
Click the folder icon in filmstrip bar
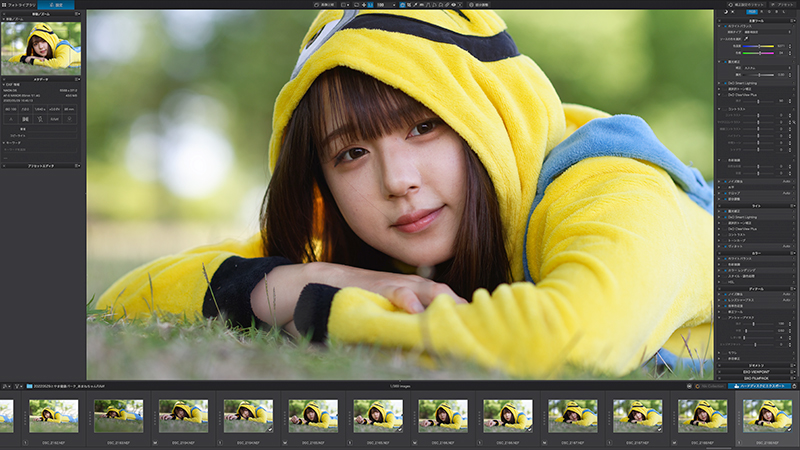29,386
